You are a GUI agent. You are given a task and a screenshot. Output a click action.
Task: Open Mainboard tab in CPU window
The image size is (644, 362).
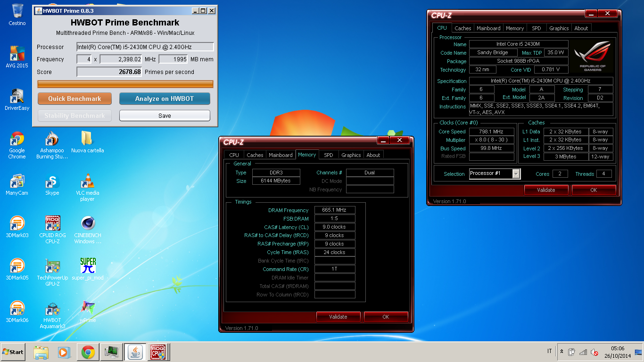click(488, 28)
